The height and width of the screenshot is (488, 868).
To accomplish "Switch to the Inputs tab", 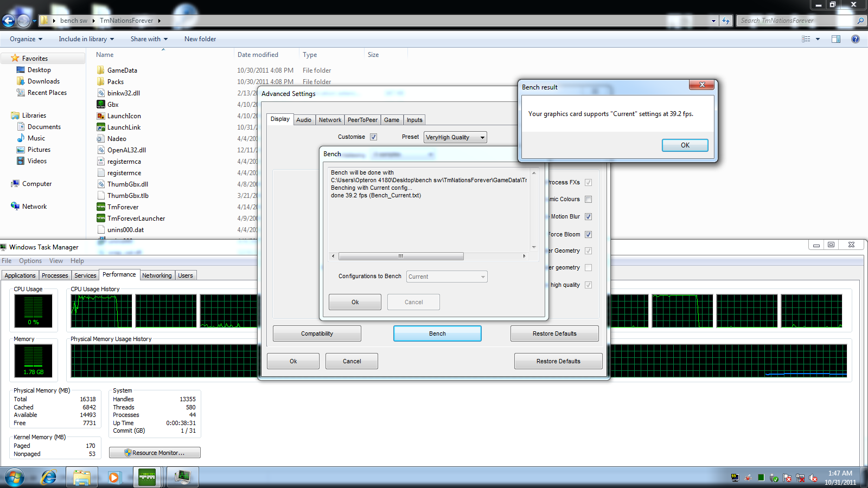I will click(414, 120).
